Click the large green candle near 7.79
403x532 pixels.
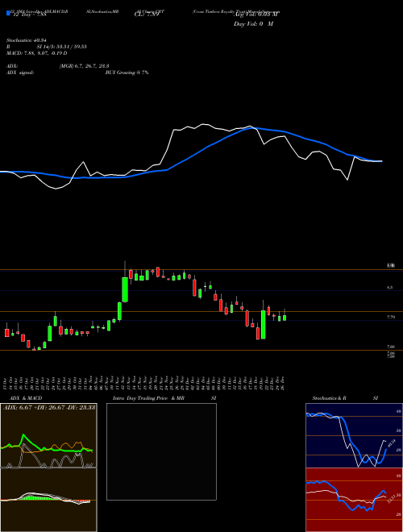264,324
